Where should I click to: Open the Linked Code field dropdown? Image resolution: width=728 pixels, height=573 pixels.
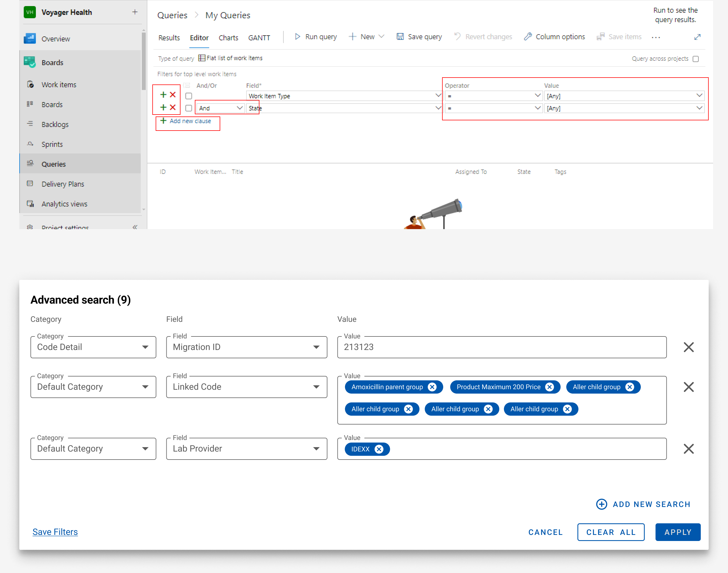pyautogui.click(x=246, y=387)
